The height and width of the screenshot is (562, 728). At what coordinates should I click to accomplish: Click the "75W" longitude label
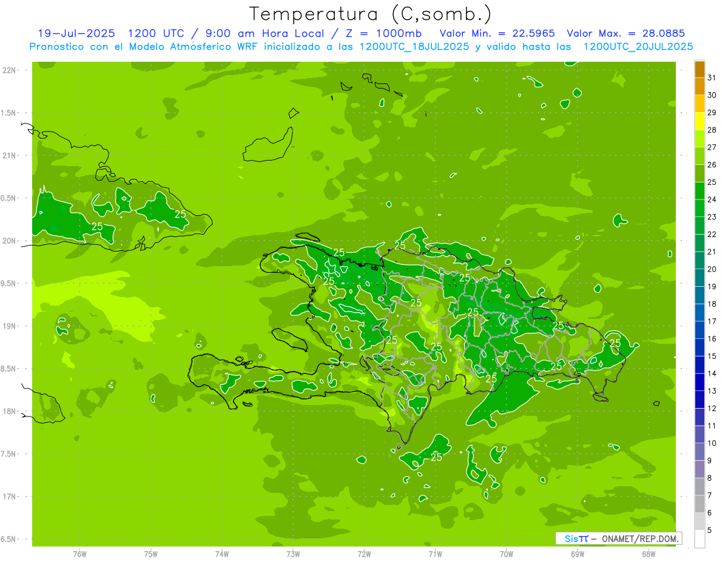[x=151, y=554]
